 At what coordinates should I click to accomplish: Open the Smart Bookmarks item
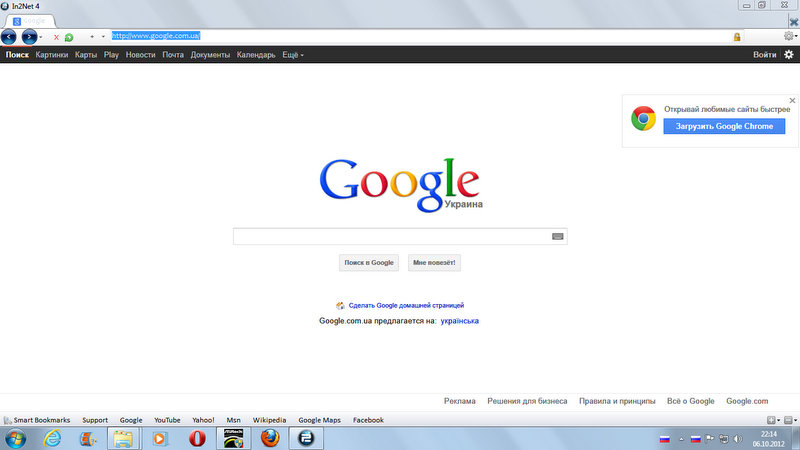[37, 420]
